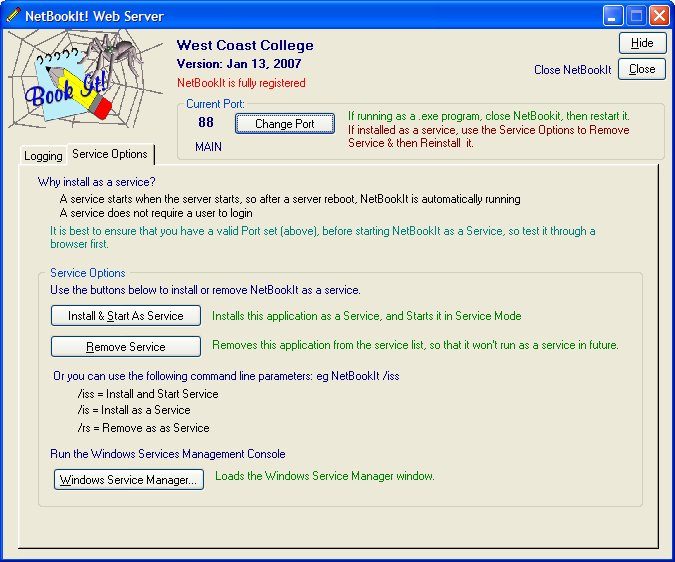Click the West Coast College heading
This screenshot has height=562, width=675.
[x=245, y=45]
